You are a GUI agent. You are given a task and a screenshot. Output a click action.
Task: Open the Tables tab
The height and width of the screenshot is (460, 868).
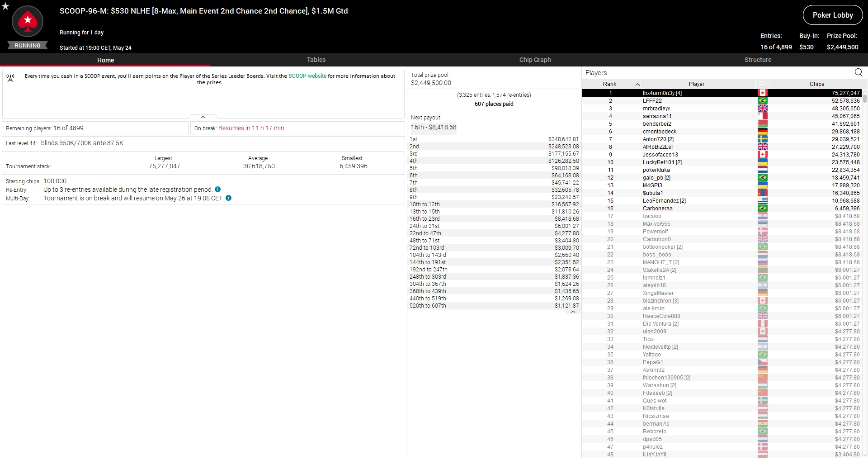316,60
